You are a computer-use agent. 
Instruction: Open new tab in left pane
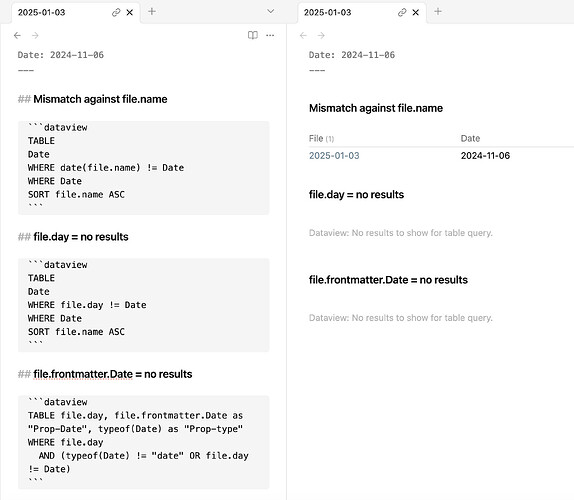click(x=152, y=12)
